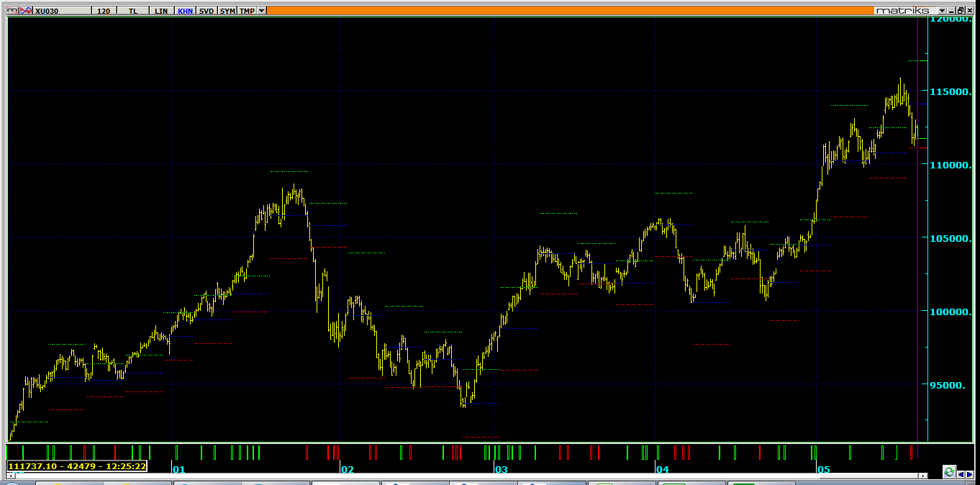This screenshot has height=485, width=980.
Task: Click the red-blue chart indicator icon
Action: click(x=26, y=11)
